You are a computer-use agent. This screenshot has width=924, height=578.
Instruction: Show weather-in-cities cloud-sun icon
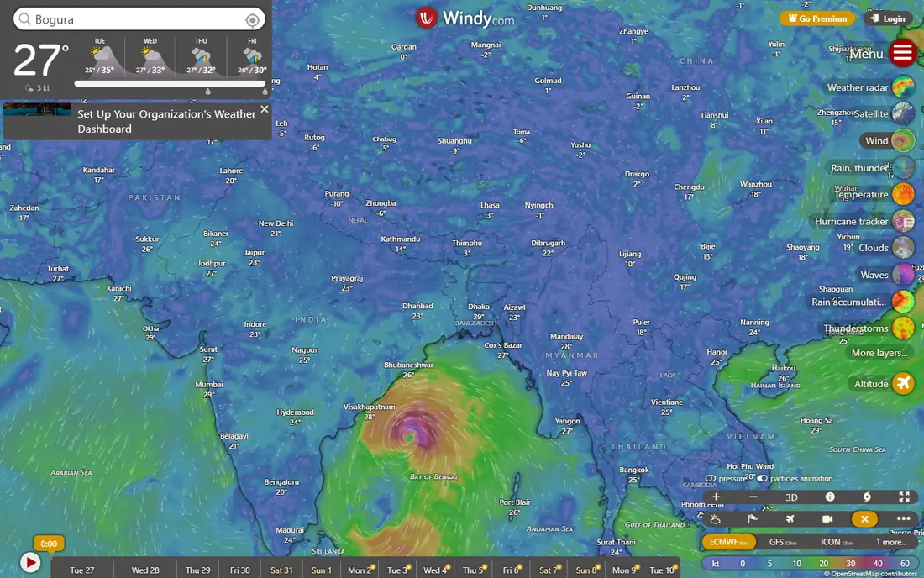click(x=715, y=519)
